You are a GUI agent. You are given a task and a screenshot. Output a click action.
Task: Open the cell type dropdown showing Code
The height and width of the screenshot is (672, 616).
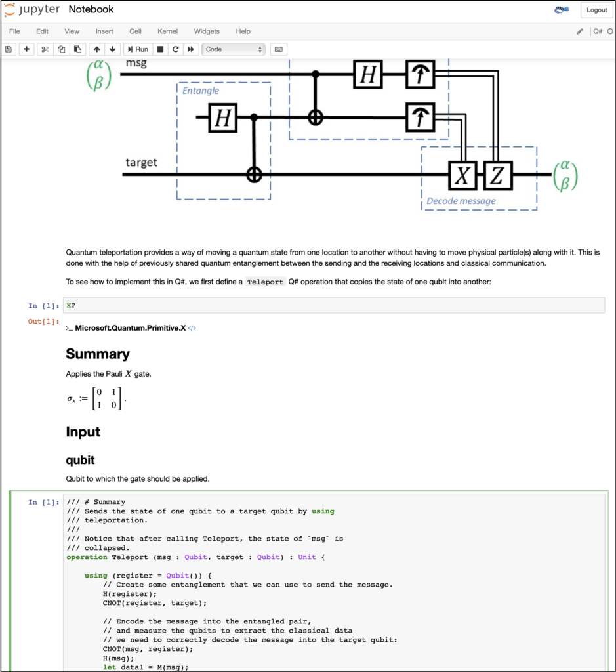point(234,49)
